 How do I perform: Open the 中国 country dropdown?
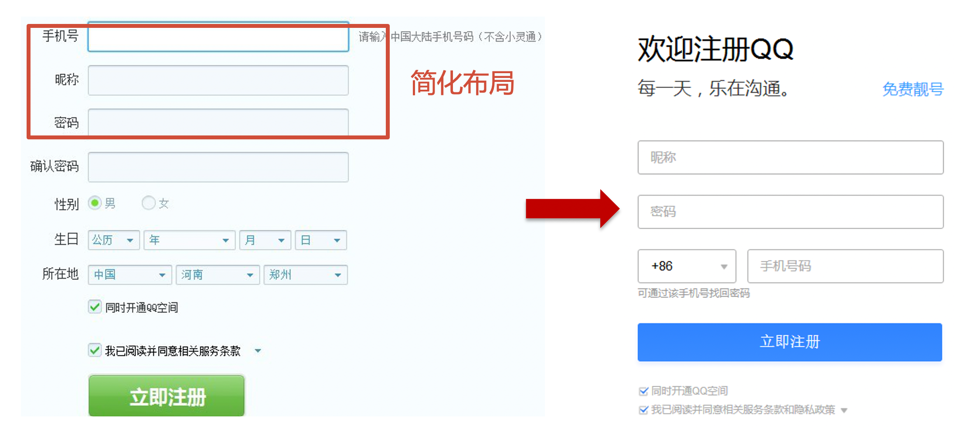pyautogui.click(x=129, y=275)
